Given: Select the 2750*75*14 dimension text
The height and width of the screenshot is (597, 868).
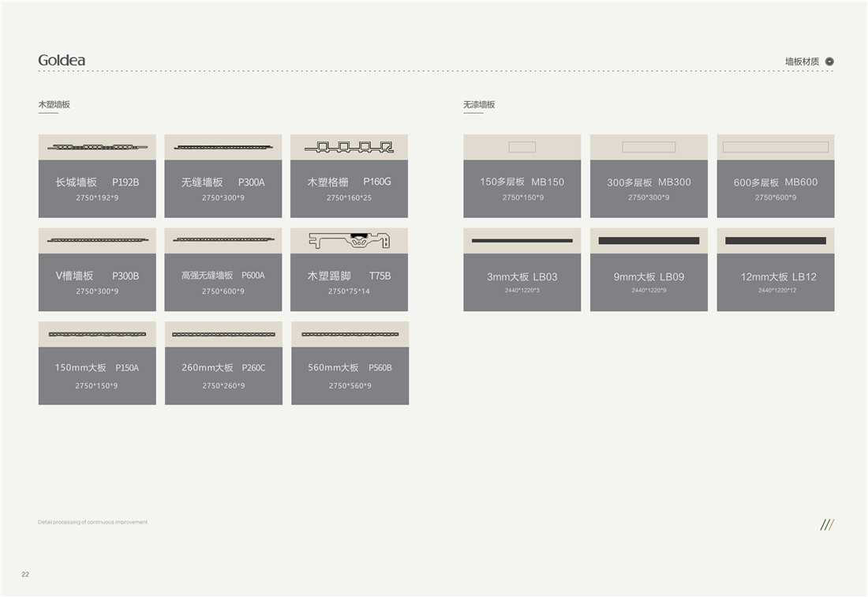Looking at the screenshot, I should (x=349, y=291).
